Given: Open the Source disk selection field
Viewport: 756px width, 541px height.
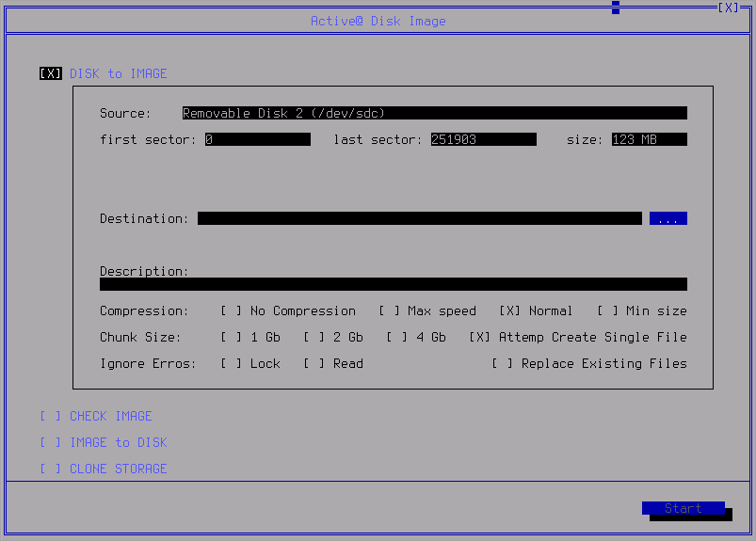Looking at the screenshot, I should pyautogui.click(x=434, y=113).
